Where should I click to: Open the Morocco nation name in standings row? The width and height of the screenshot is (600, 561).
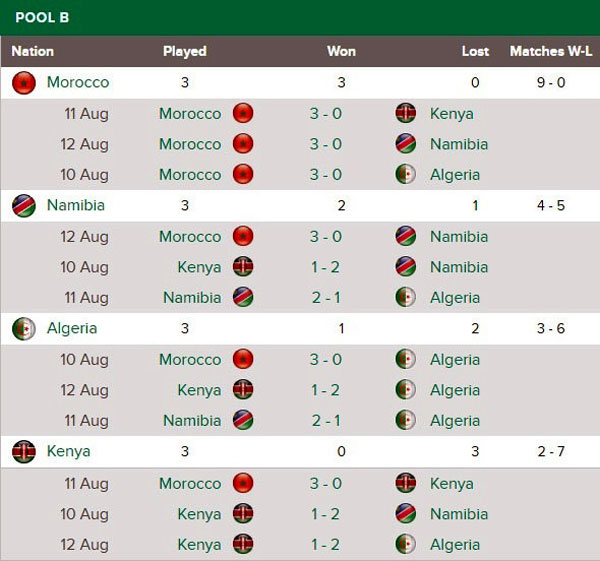point(78,83)
